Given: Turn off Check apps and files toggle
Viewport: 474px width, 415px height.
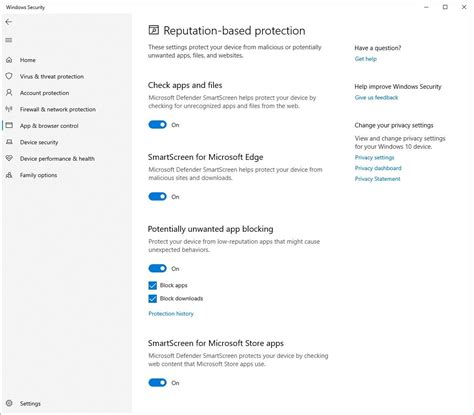Looking at the screenshot, I should 157,125.
